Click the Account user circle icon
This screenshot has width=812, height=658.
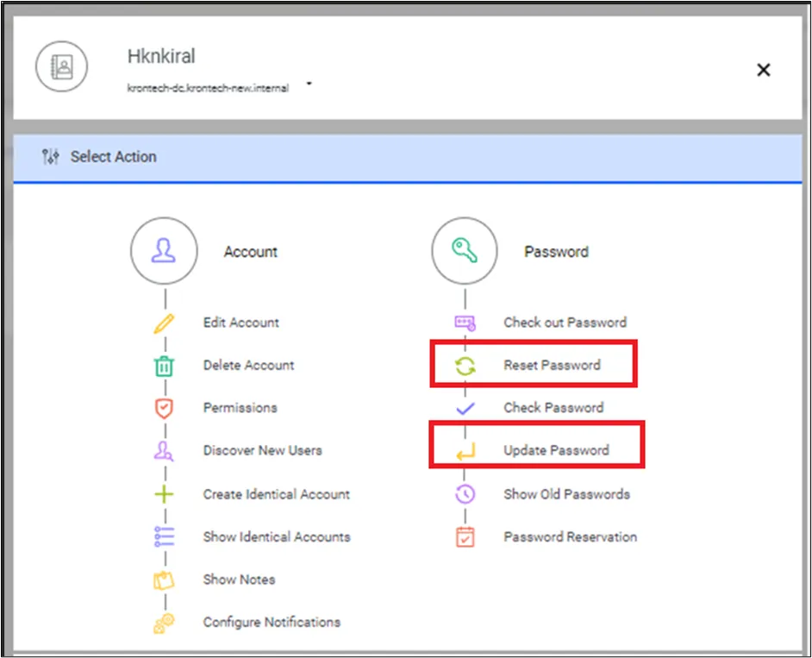164,251
